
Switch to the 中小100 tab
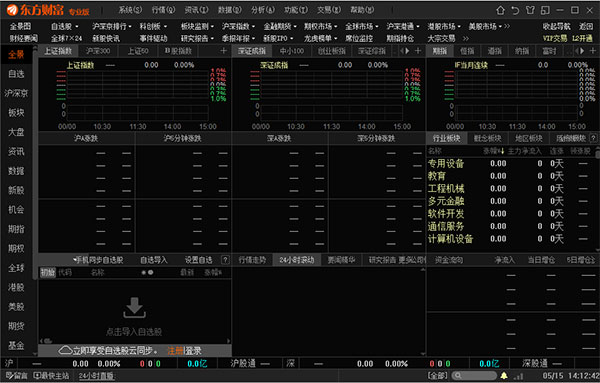[x=292, y=51]
